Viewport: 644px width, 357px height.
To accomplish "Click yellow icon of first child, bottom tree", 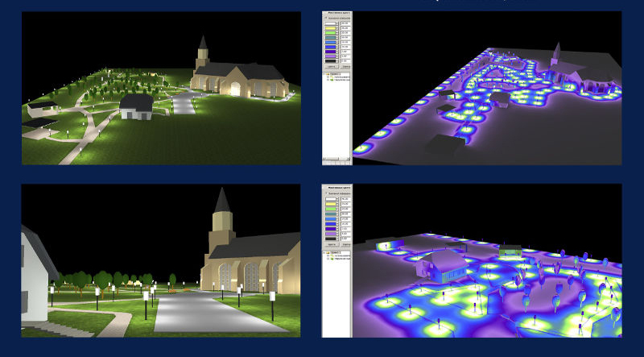I will pyautogui.click(x=332, y=255).
